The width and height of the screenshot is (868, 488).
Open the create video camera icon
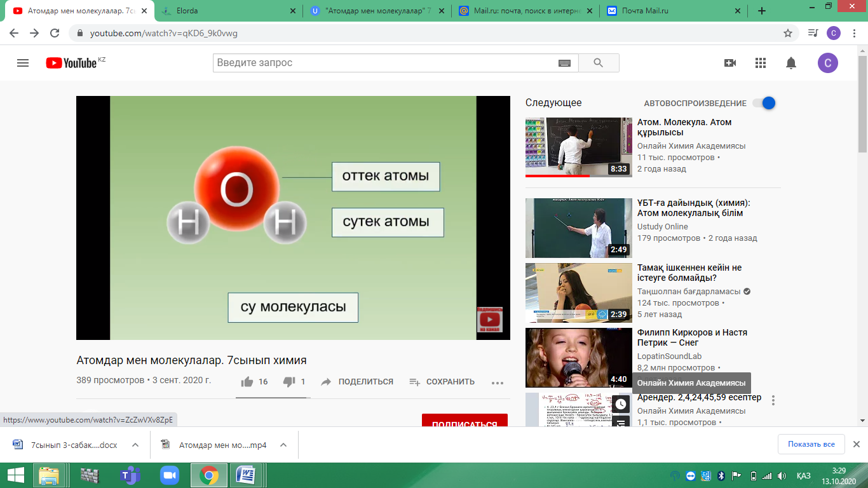coord(730,63)
